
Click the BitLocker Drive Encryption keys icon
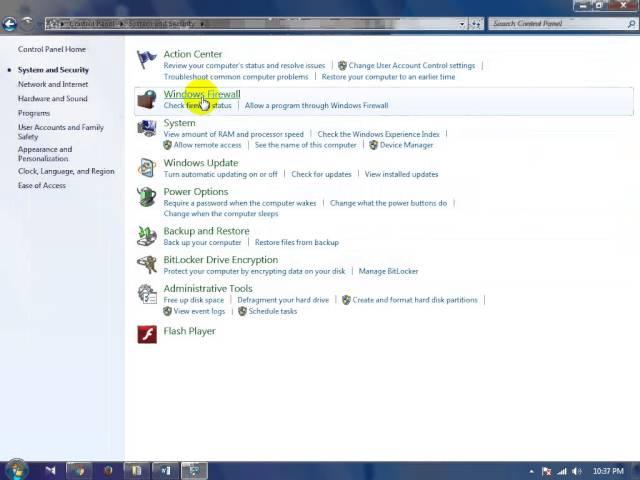(x=147, y=264)
